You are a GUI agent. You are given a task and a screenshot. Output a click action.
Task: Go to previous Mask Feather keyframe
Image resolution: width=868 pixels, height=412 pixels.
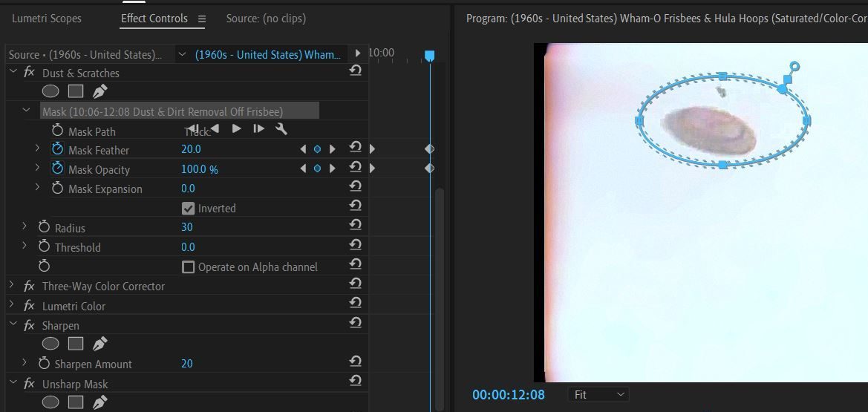click(x=303, y=149)
